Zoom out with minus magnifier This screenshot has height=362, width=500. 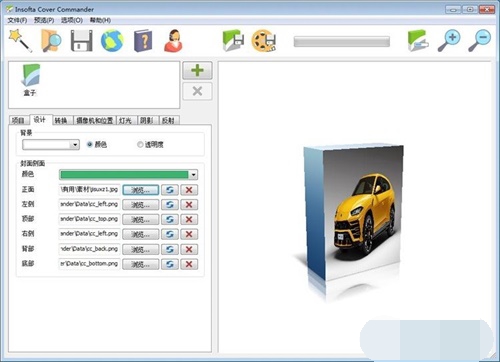(479, 41)
